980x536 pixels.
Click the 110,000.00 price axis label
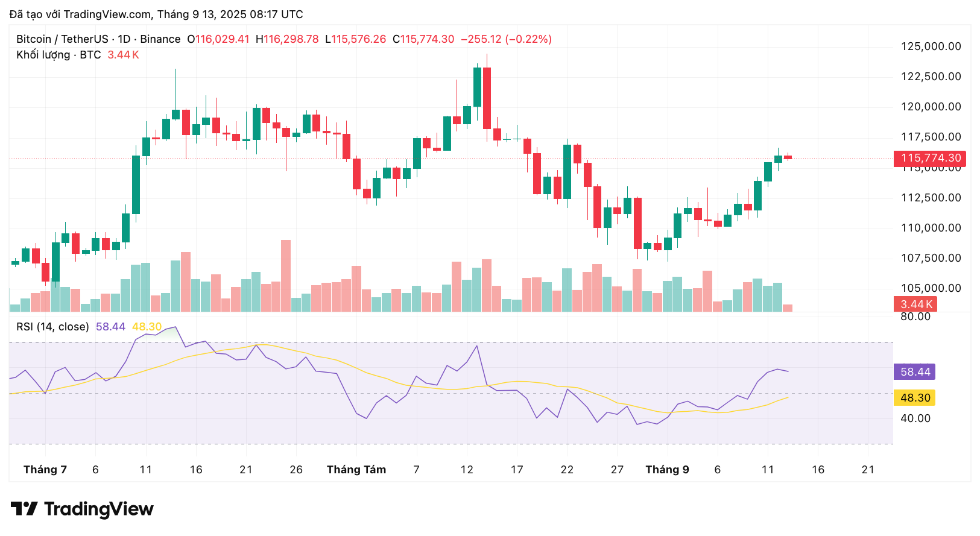[931, 228]
